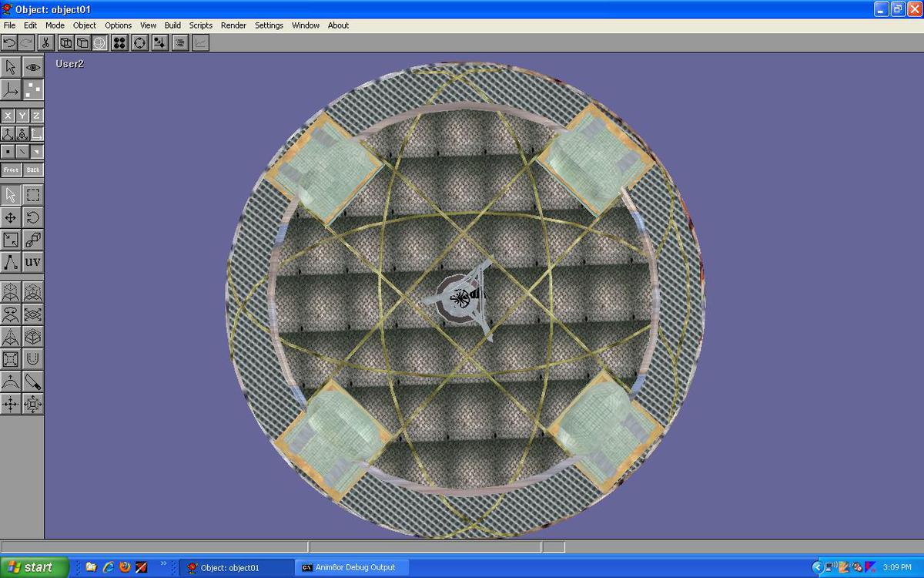Click the circle with points arc-rotate icon
Screen dimensions: 924x578
[x=139, y=43]
